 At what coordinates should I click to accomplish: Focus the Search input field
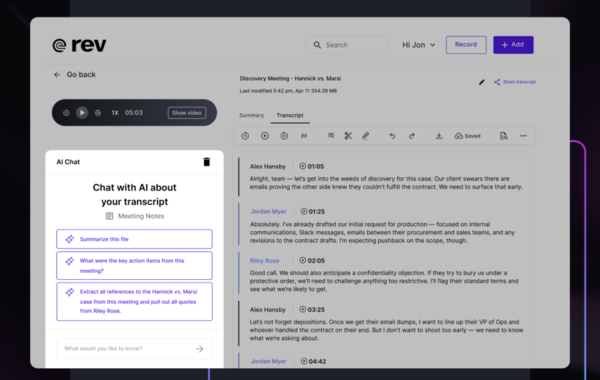(x=347, y=45)
